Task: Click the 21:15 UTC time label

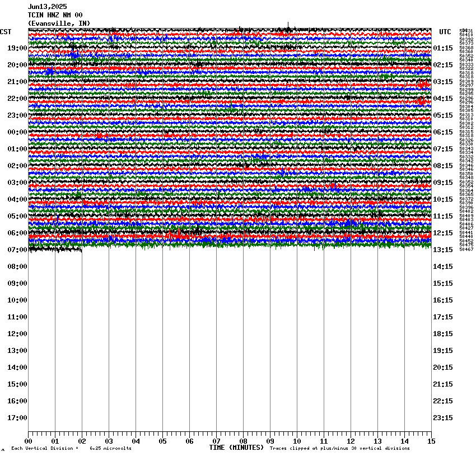Action: (x=443, y=384)
